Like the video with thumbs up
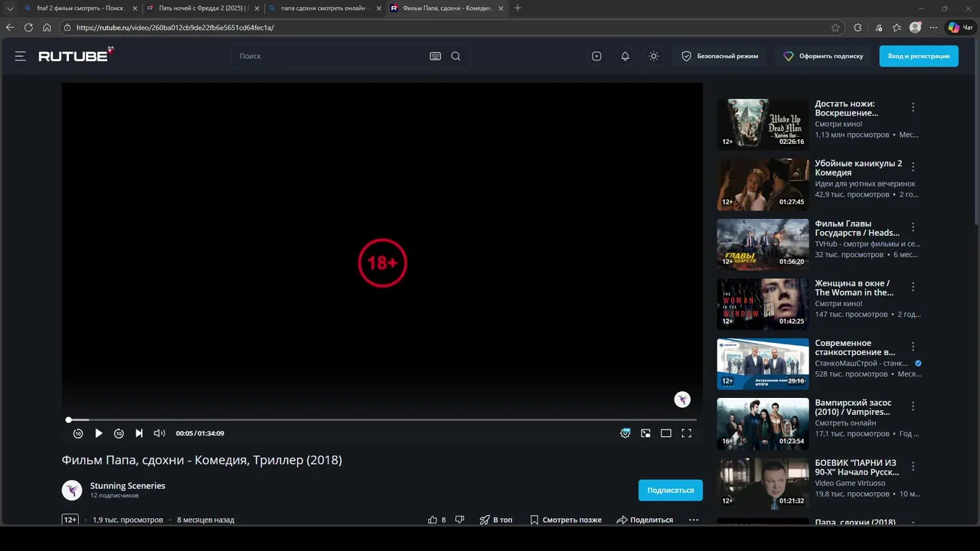Screen dimensions: 980x551 [x=437, y=520]
